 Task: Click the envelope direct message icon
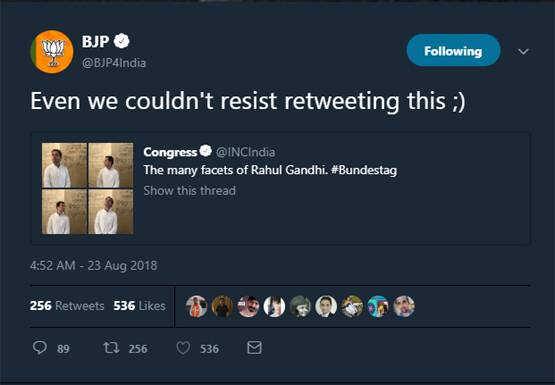(x=254, y=348)
